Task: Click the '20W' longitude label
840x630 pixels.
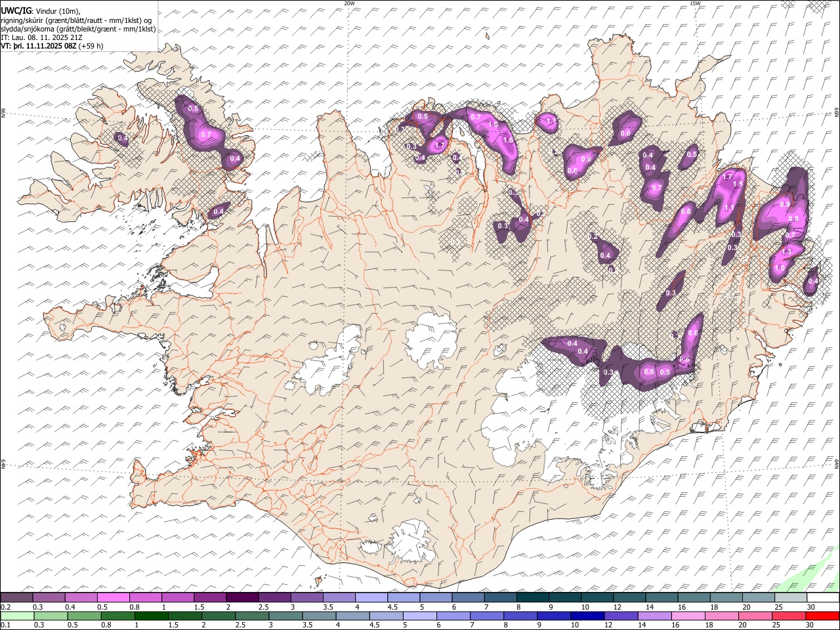Action: coord(349,3)
